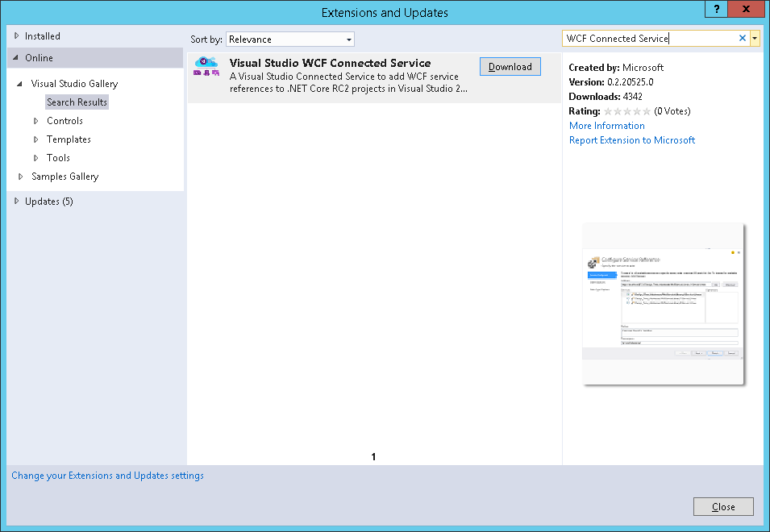This screenshot has height=532, width=770.
Task: Select the Visual Studio WCF Connected Service title
Action: 330,63
